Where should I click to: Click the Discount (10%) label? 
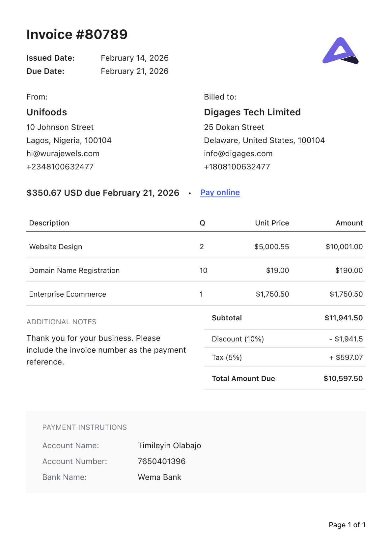[238, 339]
